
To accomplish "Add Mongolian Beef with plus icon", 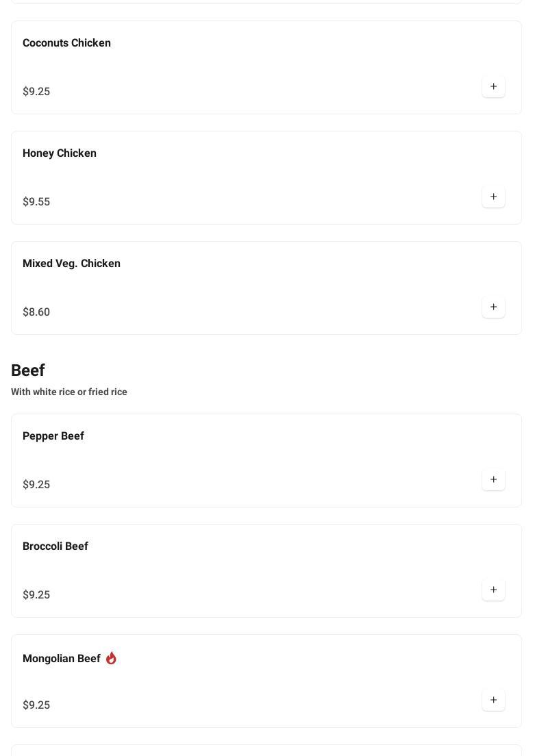I will [x=493, y=700].
